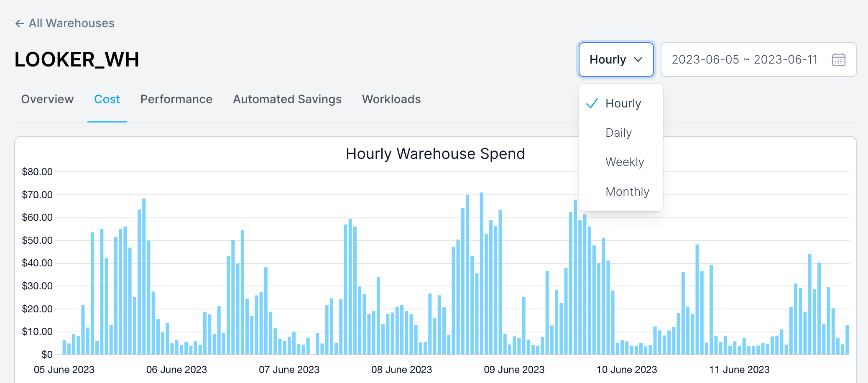Image resolution: width=868 pixels, height=383 pixels.
Task: Click the $80.00 y-axis label
Action: [x=37, y=172]
